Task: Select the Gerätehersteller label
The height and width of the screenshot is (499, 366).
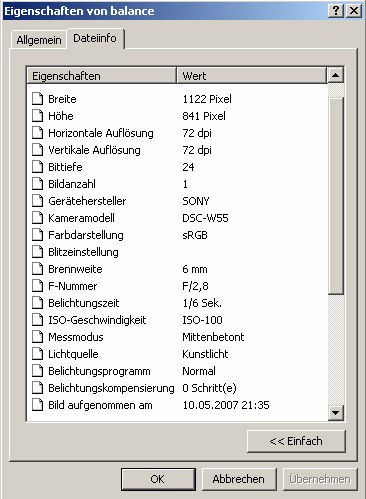Action: tap(87, 201)
